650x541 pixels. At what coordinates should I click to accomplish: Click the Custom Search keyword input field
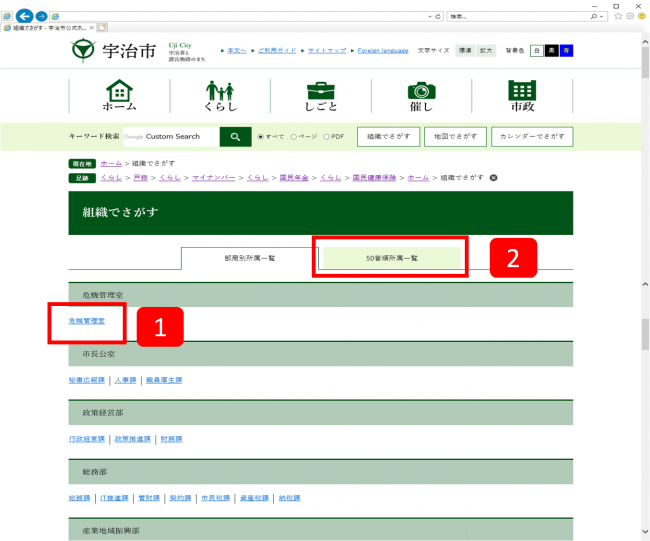tap(170, 137)
